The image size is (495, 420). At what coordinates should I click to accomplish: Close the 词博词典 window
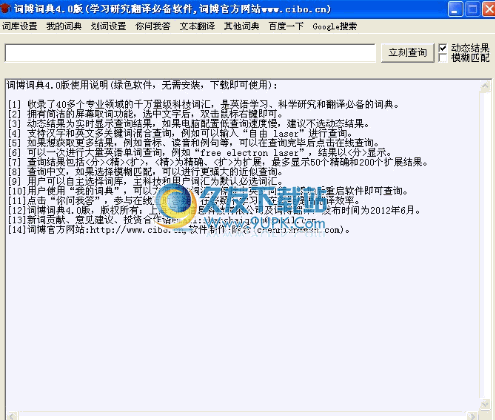[x=489, y=9]
